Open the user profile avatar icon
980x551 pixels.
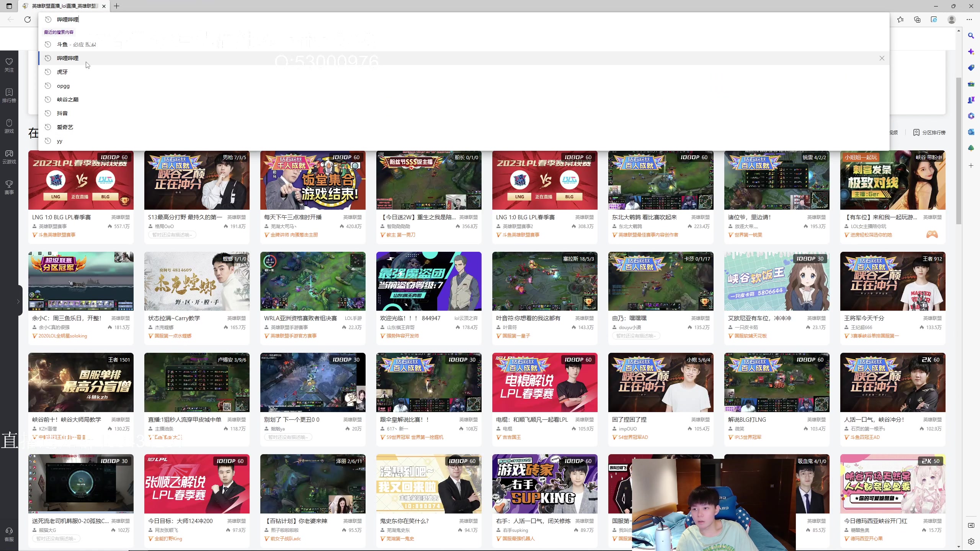pos(952,20)
